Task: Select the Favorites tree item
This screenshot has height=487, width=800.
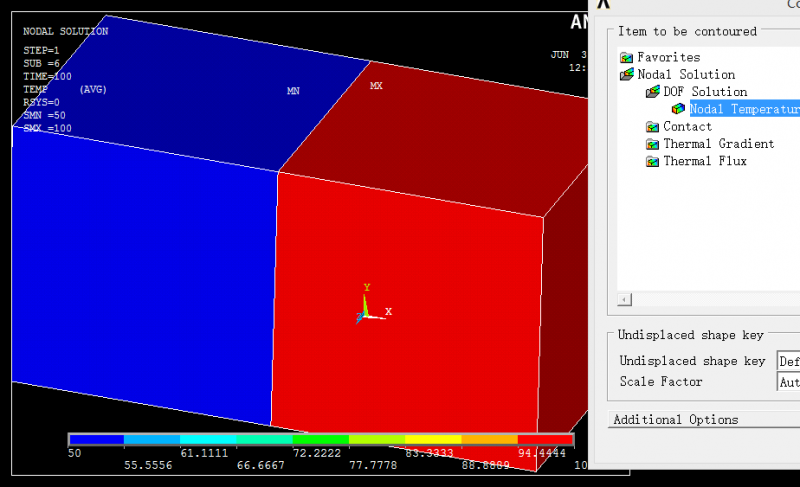Action: [x=668, y=58]
